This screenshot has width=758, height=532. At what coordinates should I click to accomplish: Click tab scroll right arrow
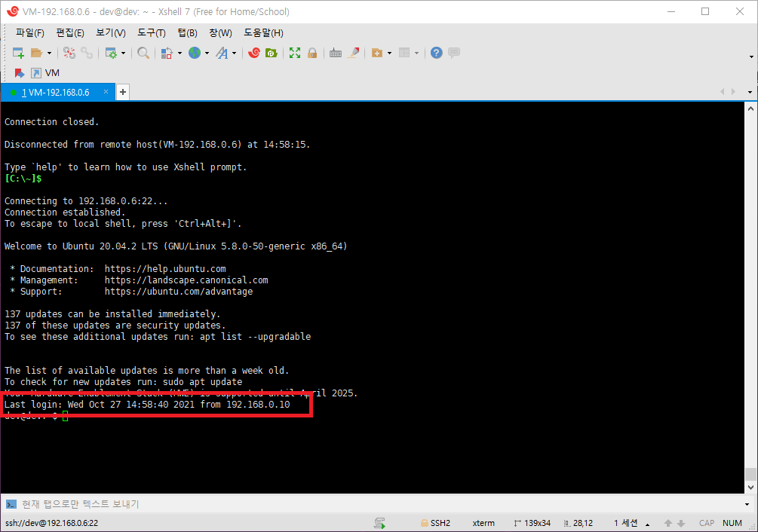[733, 92]
